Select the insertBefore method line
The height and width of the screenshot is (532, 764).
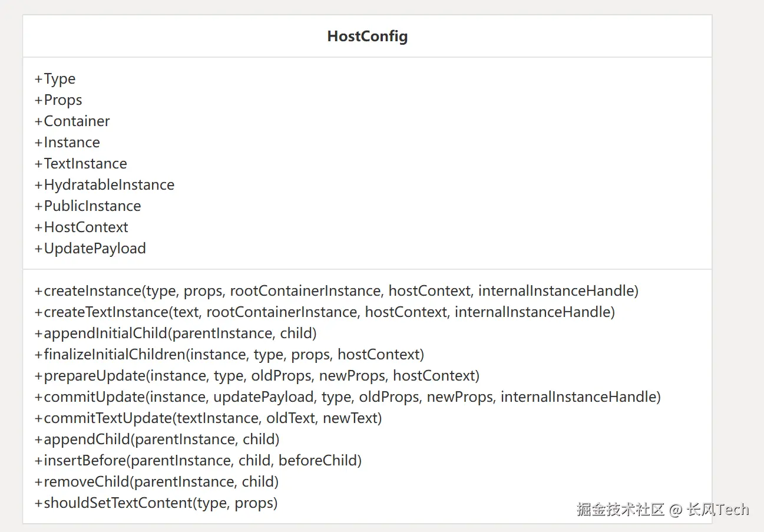tap(198, 461)
